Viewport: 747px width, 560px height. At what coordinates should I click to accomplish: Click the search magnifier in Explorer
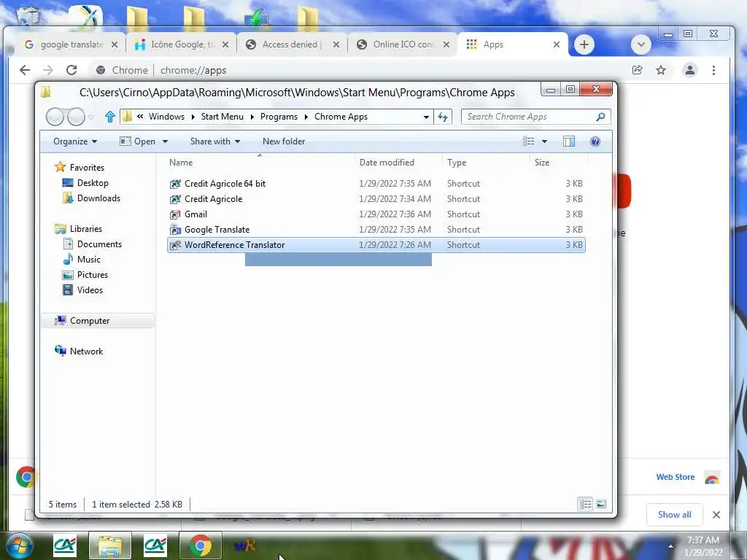(x=600, y=117)
